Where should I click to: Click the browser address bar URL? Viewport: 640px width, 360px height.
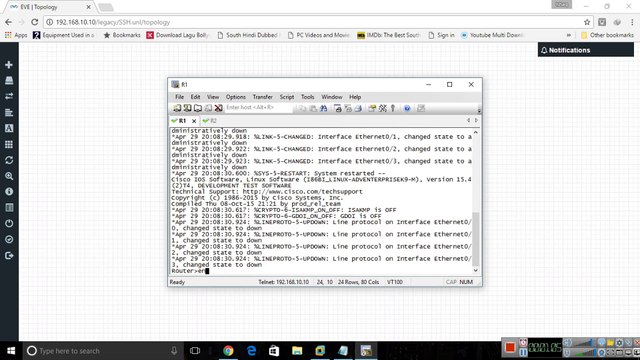coord(113,22)
